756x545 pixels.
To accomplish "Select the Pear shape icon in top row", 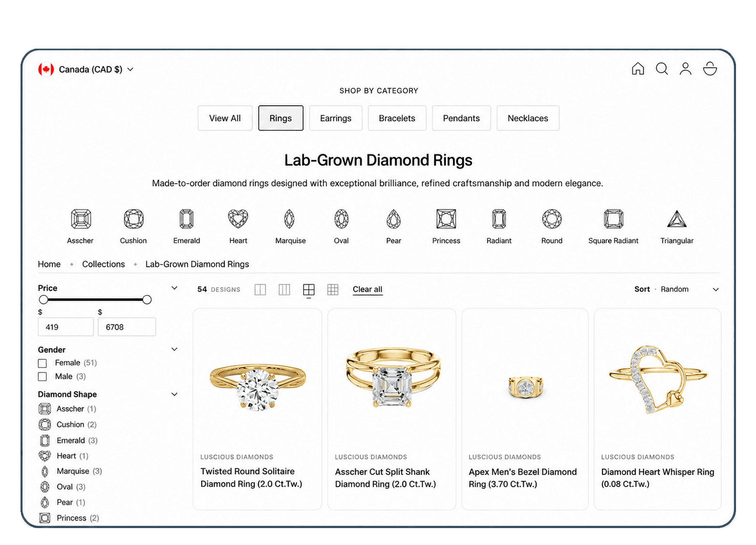I will pyautogui.click(x=394, y=219).
